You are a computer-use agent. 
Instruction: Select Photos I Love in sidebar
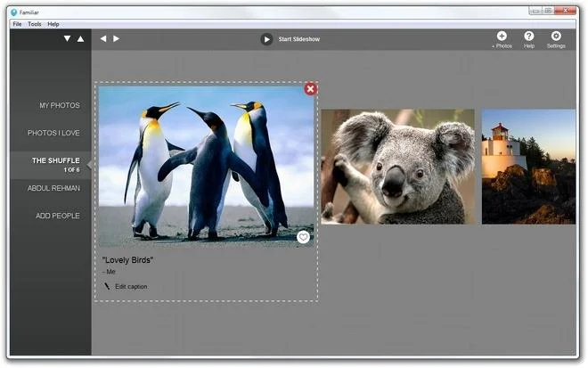click(x=53, y=133)
